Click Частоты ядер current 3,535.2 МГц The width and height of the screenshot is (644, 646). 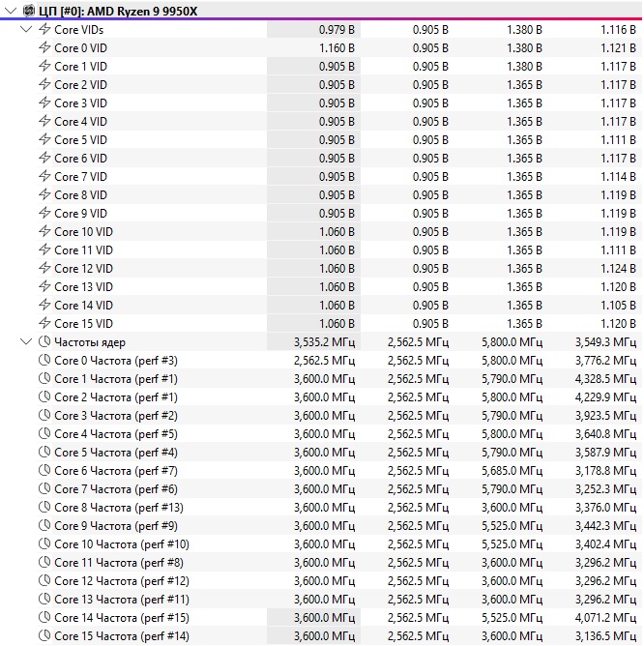[324, 342]
